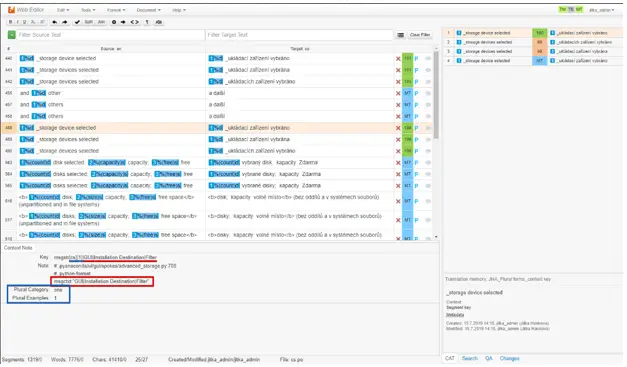Click the tag icon in CAT result 1 source
The height and width of the screenshot is (367, 627).
click(x=459, y=33)
